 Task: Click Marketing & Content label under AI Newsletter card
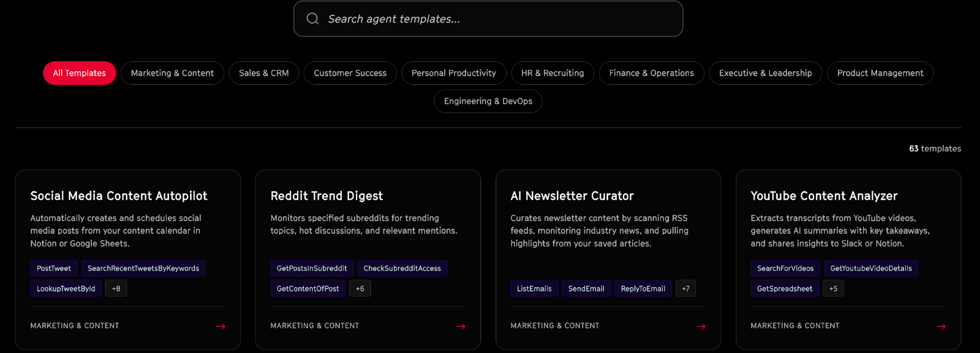[x=555, y=326]
